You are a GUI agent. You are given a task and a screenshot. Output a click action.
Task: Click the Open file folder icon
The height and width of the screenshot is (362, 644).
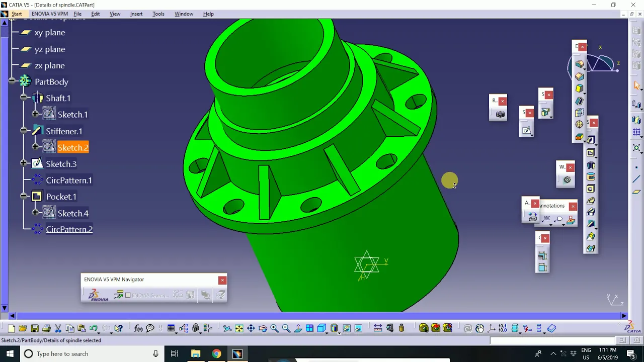23,328
